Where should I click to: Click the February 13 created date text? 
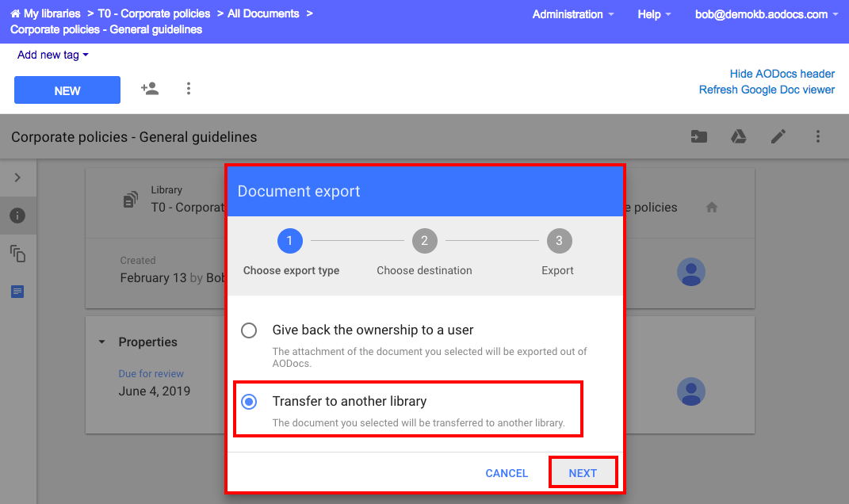[153, 277]
